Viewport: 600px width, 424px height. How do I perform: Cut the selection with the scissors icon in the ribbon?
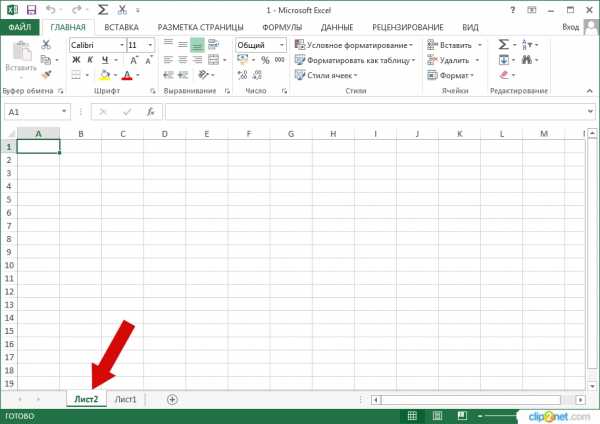pyautogui.click(x=46, y=45)
